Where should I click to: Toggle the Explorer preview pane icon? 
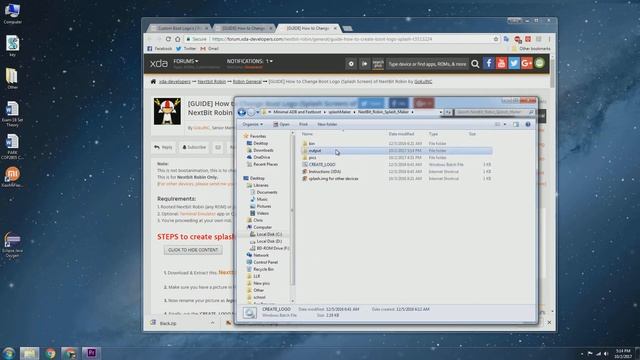pyautogui.click(x=516, y=124)
